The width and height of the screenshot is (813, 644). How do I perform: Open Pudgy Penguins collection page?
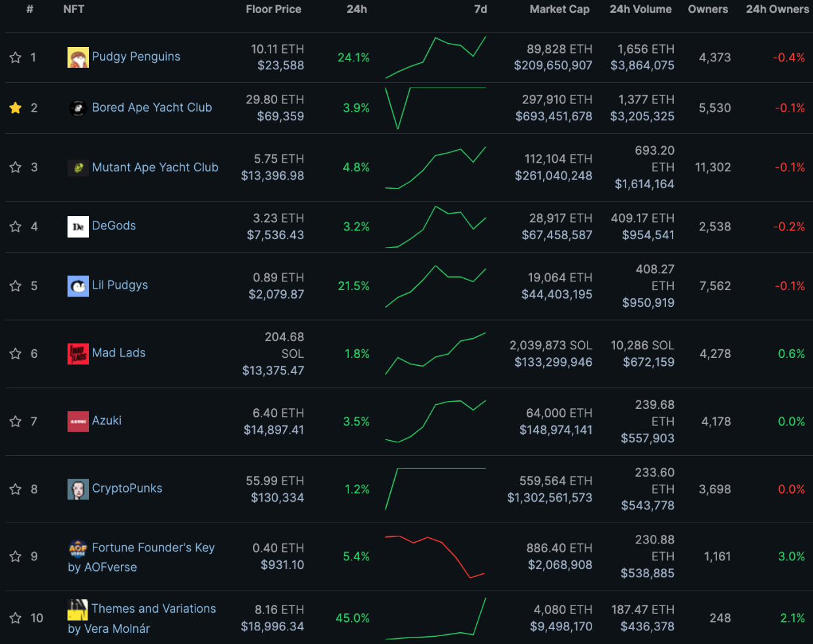[x=136, y=56]
